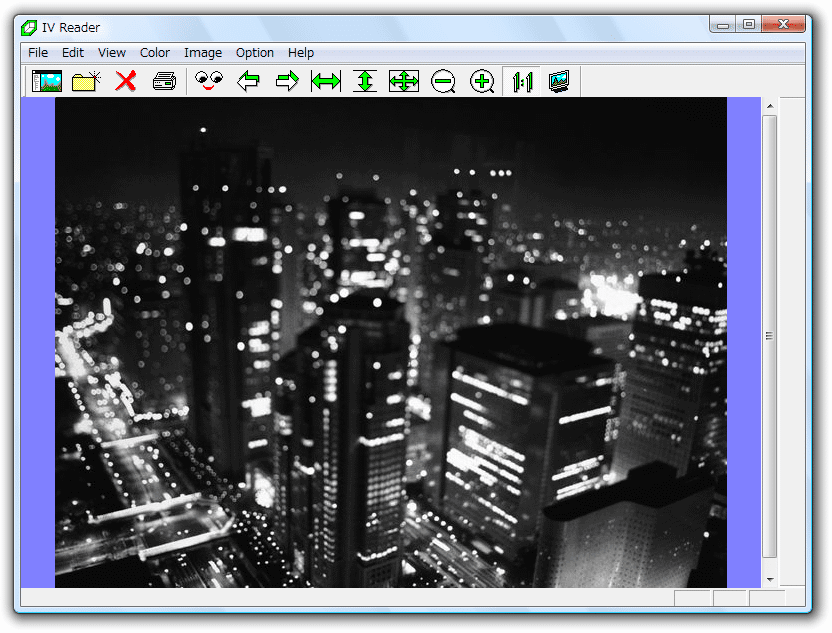Open the Color menu

(x=154, y=53)
